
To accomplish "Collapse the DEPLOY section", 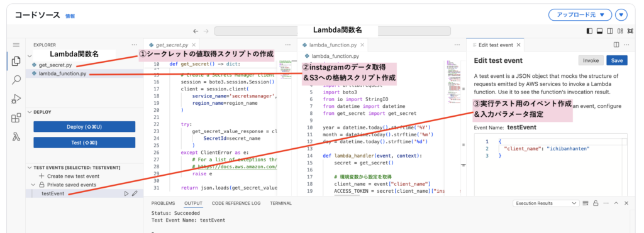I will tap(30, 112).
